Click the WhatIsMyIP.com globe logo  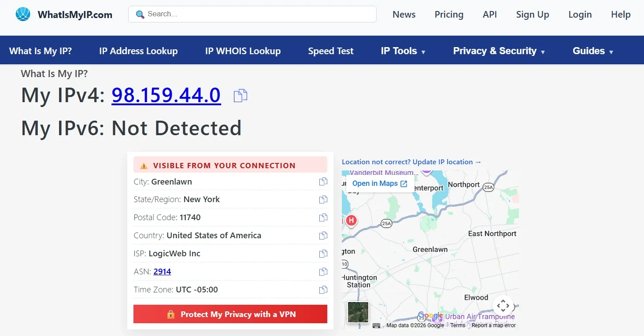[x=23, y=14]
